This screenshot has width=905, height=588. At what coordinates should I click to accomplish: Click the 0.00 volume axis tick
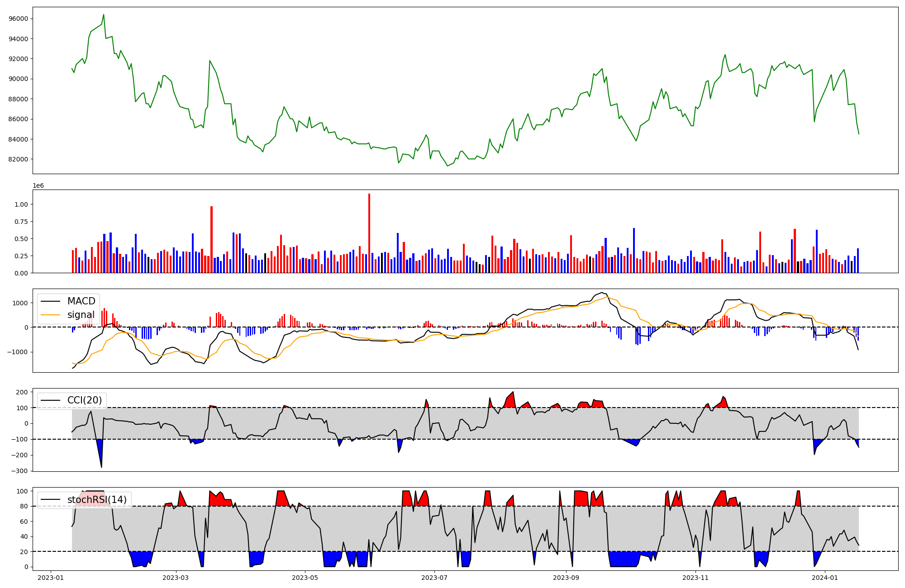(21, 273)
